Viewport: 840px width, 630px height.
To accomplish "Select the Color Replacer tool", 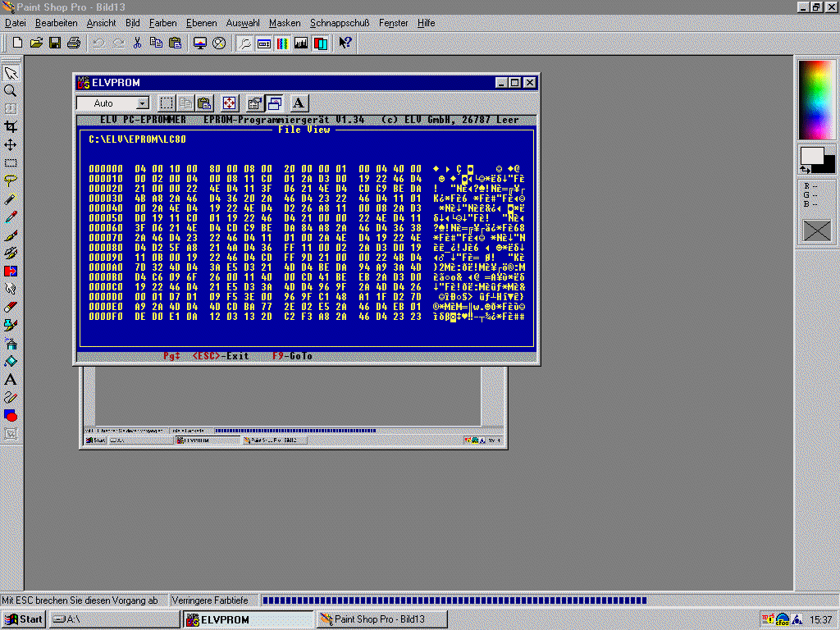I will tap(11, 271).
